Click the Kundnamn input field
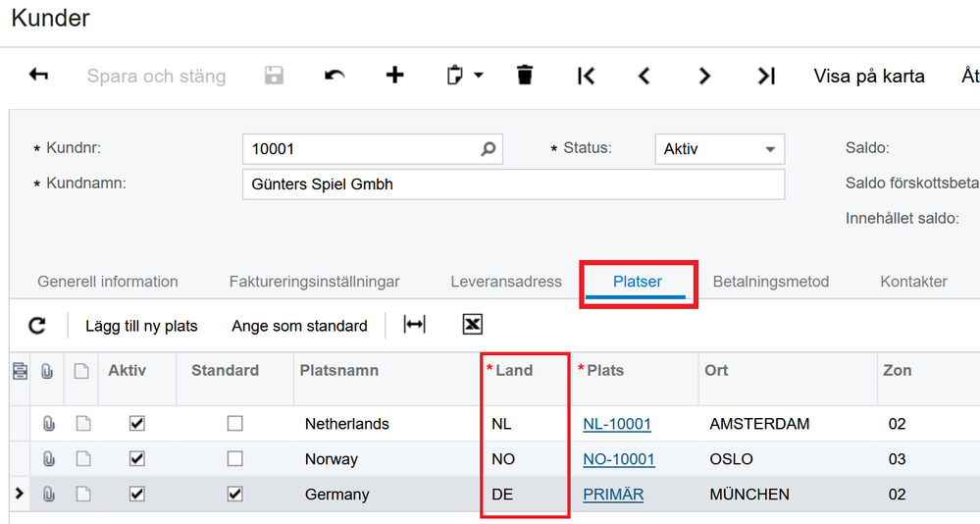The height and width of the screenshot is (524, 980). pos(512,184)
